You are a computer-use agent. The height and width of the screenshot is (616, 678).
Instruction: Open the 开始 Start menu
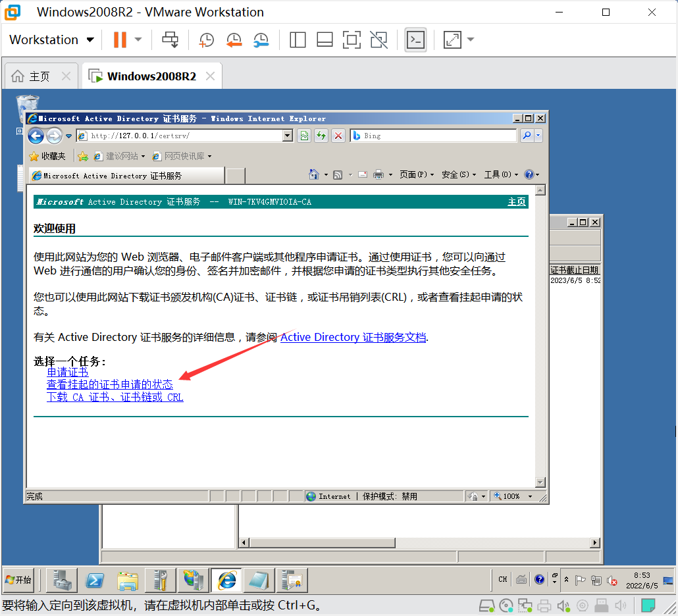tap(18, 580)
